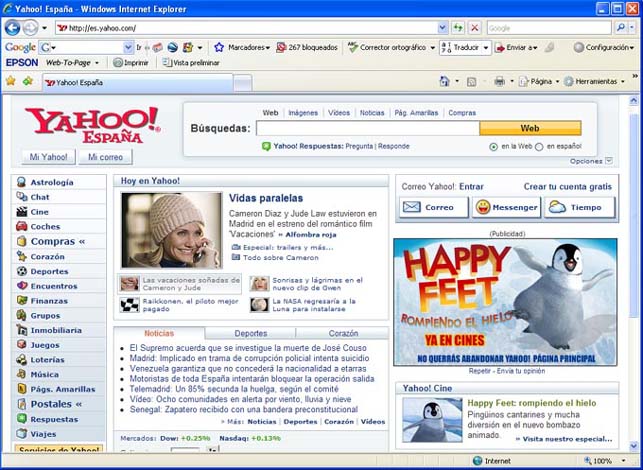The height and width of the screenshot is (470, 643).
Task: Click the new blank tab button
Action: tap(242, 82)
